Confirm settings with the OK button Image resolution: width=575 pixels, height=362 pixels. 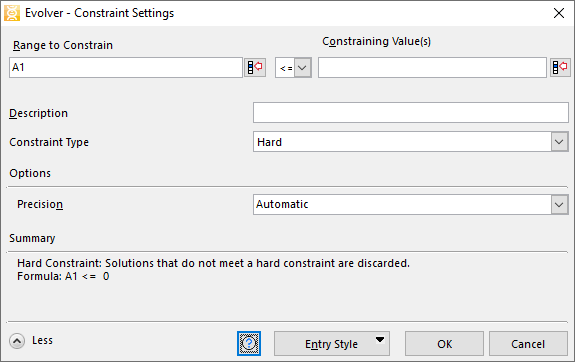click(x=444, y=344)
